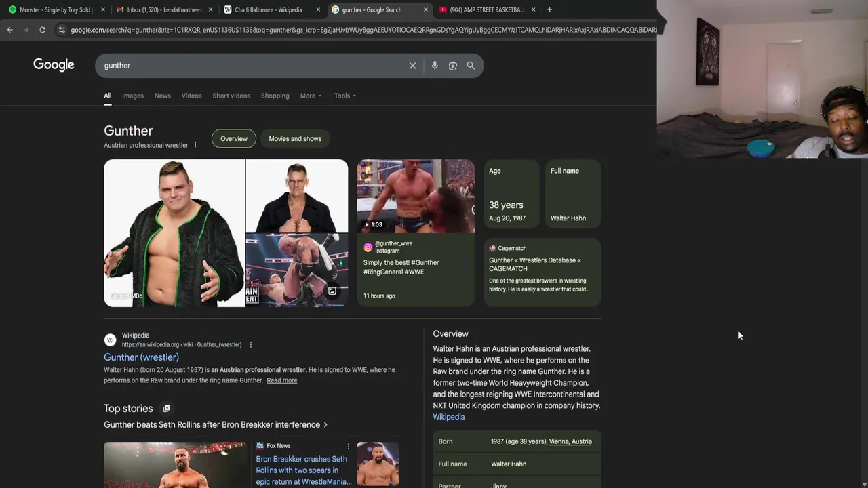Viewport: 868px width, 488px height.
Task: Select the All search filter
Action: point(107,96)
